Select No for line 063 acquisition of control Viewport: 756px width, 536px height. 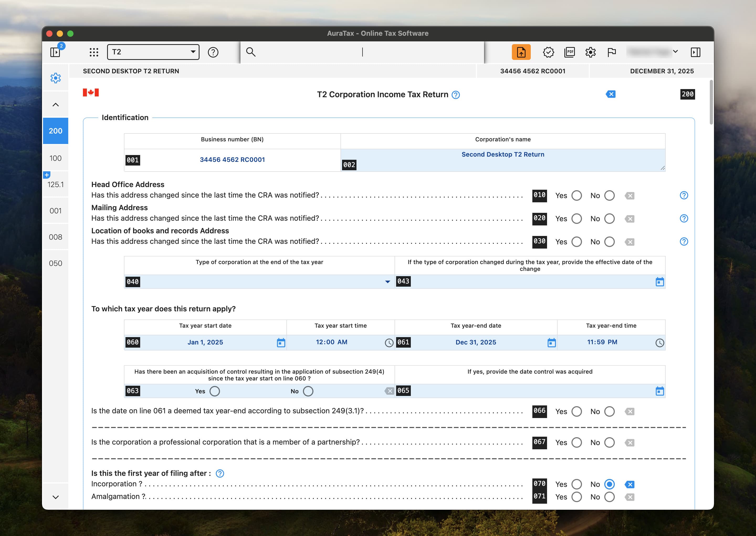(x=308, y=391)
